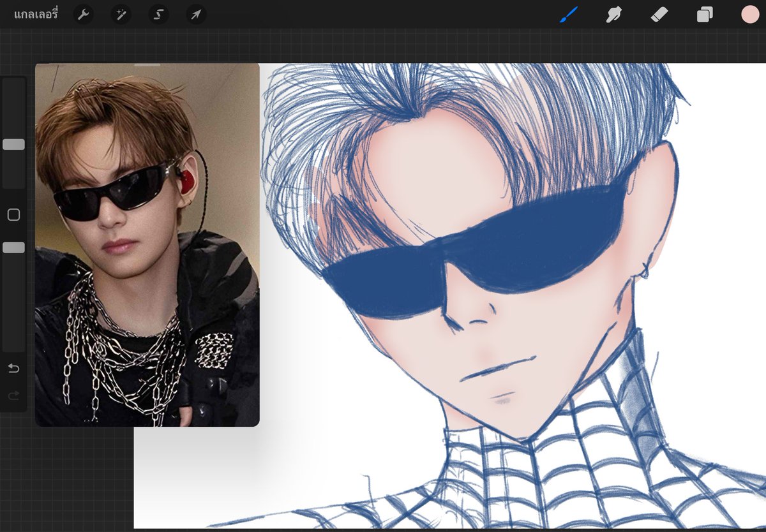
Task: Open the Layers panel
Action: click(705, 15)
